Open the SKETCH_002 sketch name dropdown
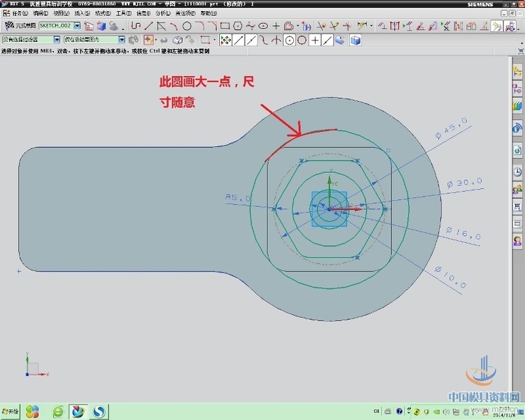The image size is (525, 420). pyautogui.click(x=78, y=26)
